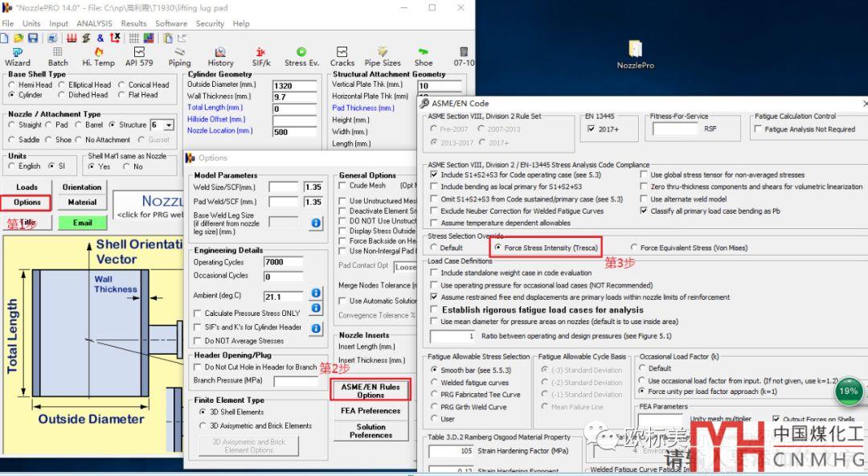Expand the Structure type number dropdown

tap(168, 125)
